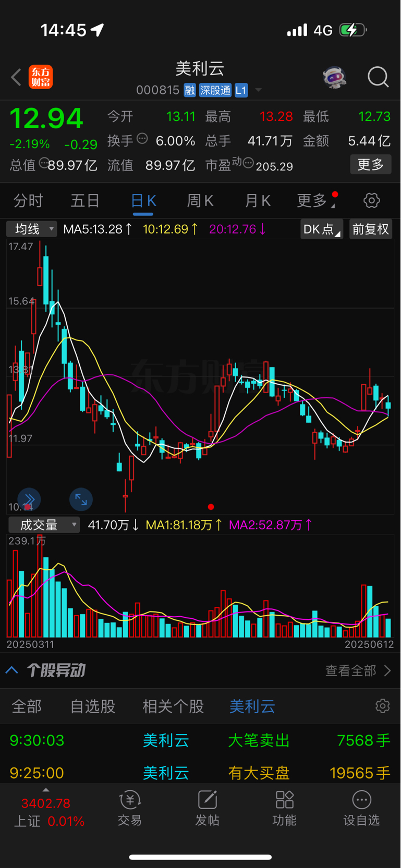The height and width of the screenshot is (868, 401).
Task: Tap the 20:12.76 MA label
Action: (x=237, y=229)
